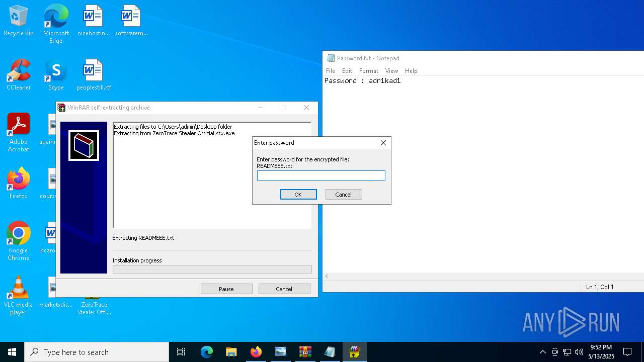The image size is (644, 362).
Task: Open network status tray icon
Action: tap(567, 352)
